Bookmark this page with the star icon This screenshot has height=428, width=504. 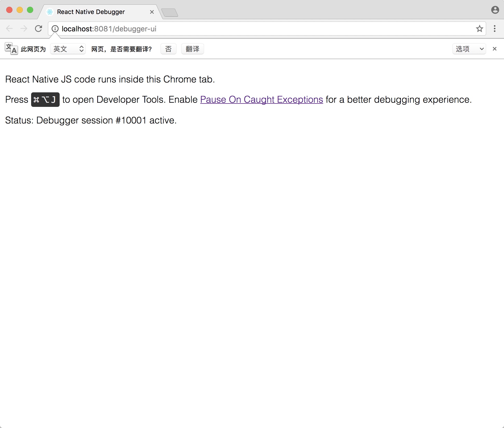click(479, 29)
